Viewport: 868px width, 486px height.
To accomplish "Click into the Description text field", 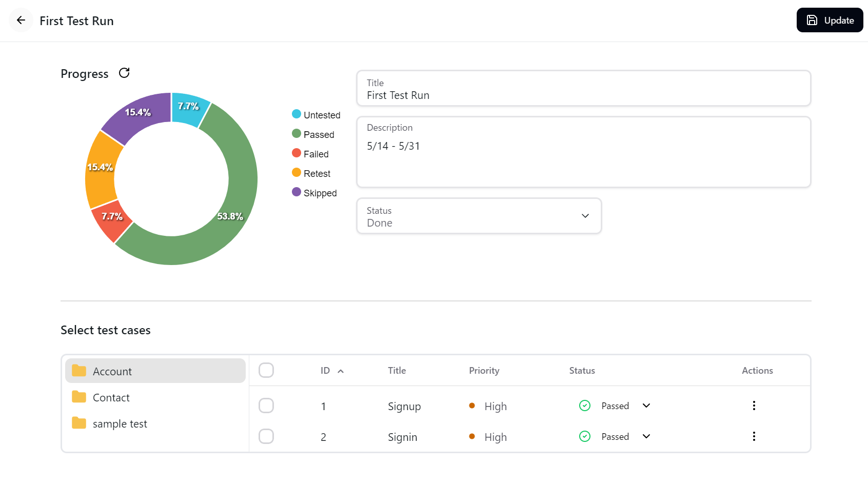I will tap(583, 159).
